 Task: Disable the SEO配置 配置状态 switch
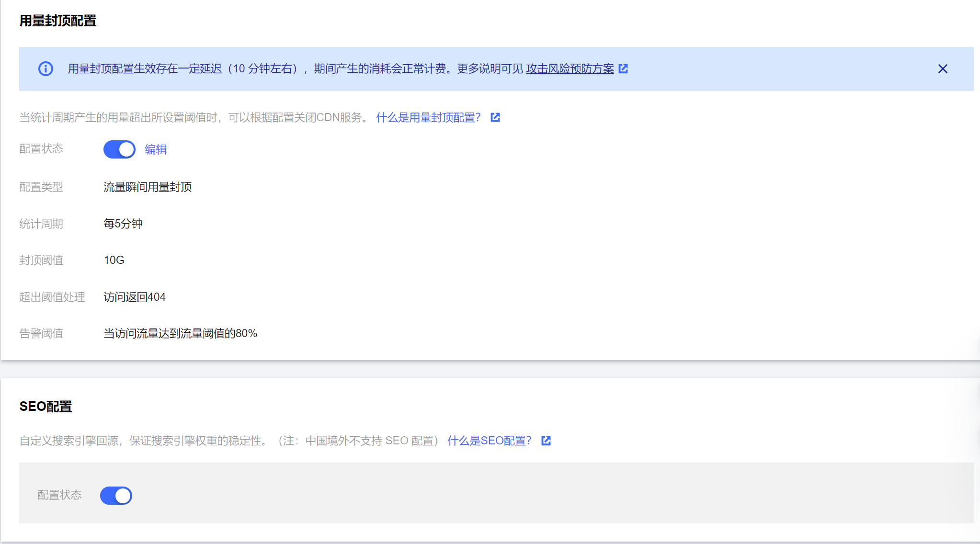click(116, 496)
